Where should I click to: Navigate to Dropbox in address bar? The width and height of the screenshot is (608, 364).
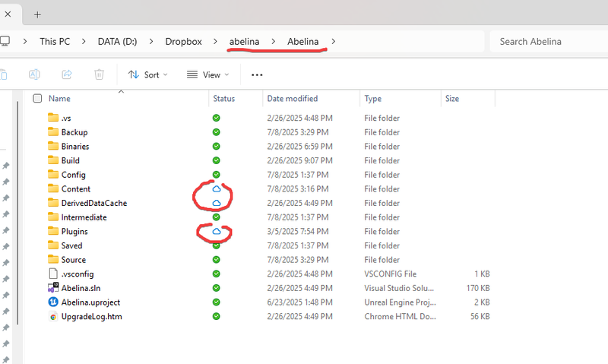[x=183, y=42]
